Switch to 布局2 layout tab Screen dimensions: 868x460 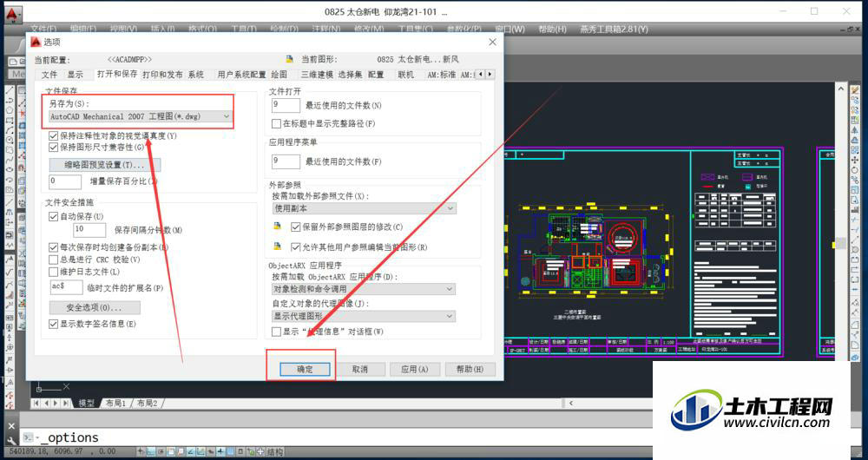point(148,404)
